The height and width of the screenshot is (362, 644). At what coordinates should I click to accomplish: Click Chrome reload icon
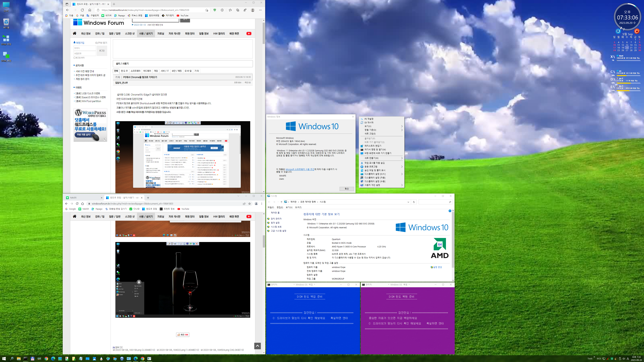pyautogui.click(x=77, y=204)
